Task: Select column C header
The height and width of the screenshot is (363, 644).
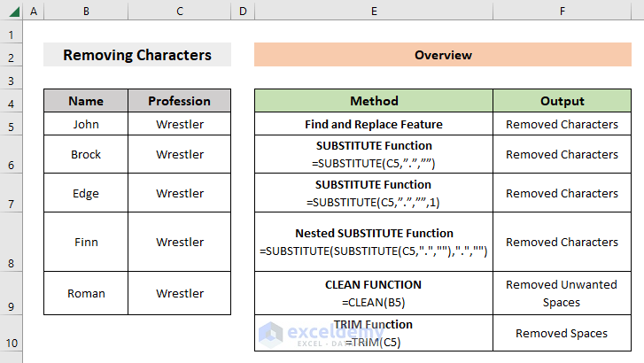Action: pyautogui.click(x=180, y=11)
